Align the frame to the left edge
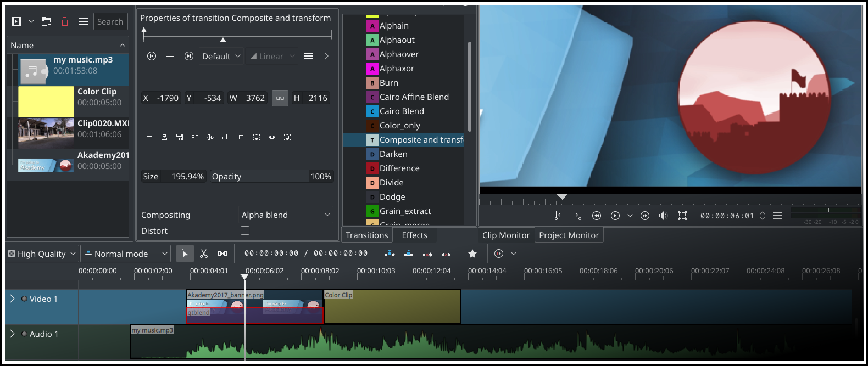Screen dimensions: 868x366 [149, 137]
